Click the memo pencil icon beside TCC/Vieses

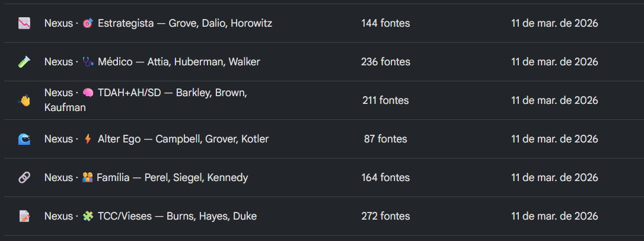click(24, 216)
